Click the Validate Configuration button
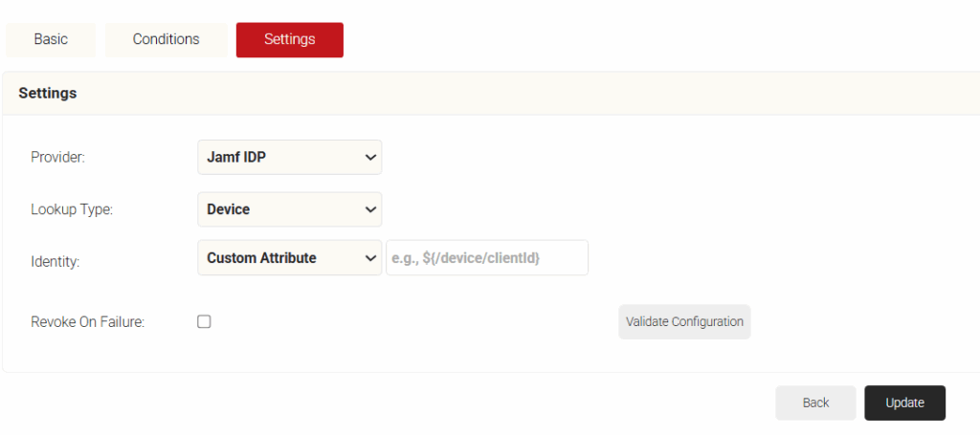 pos(684,322)
